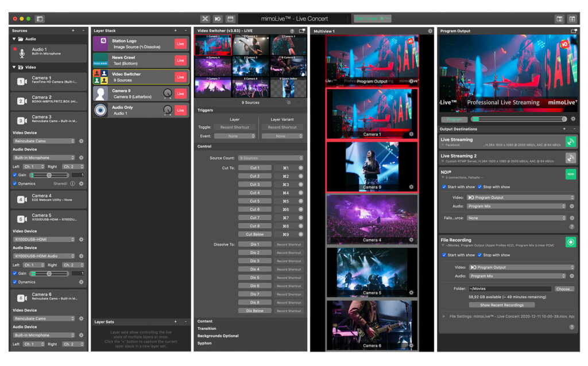Open XI100DUSB-HDMI video device dropdown

coord(44,239)
